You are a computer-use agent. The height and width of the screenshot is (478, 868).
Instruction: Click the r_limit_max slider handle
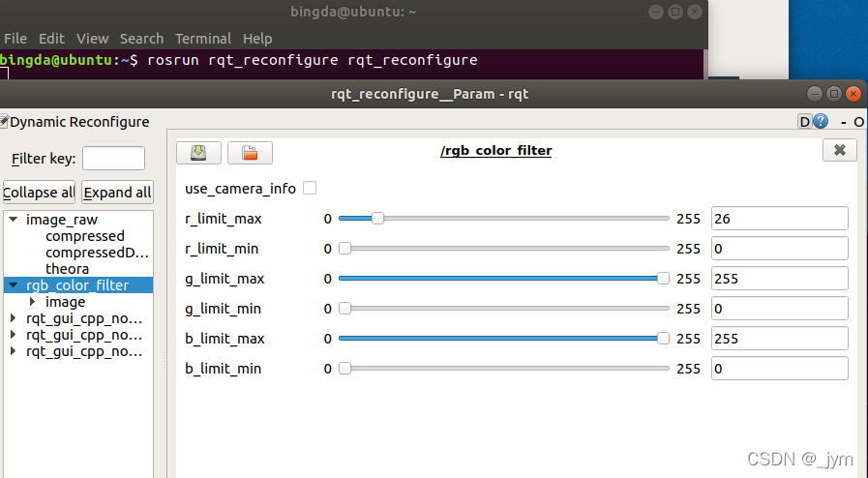tap(377, 218)
